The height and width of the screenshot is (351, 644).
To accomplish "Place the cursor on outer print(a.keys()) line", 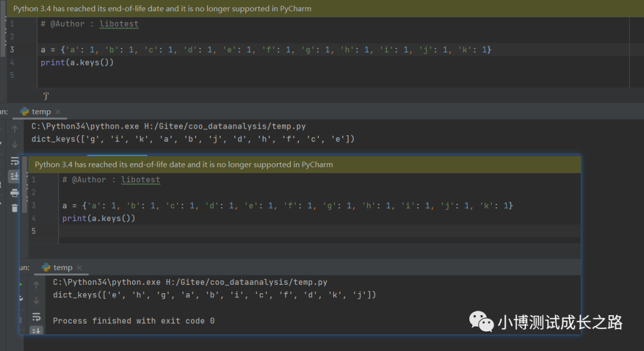I will coord(77,63).
